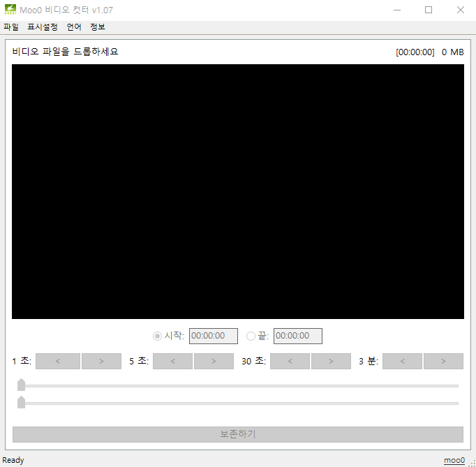
Task: Close the Moo0 비디오 컷터 window
Action: pos(460,10)
